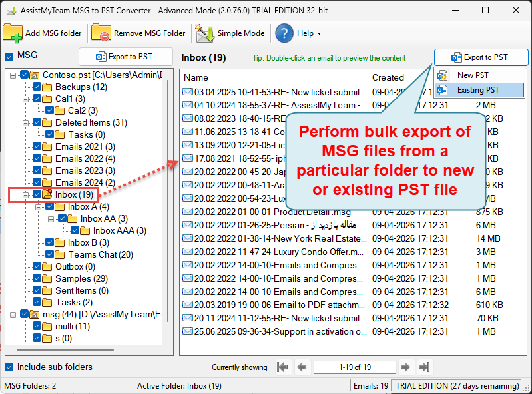Select Sent Items (0) folder
The width and height of the screenshot is (532, 394).
tap(82, 291)
